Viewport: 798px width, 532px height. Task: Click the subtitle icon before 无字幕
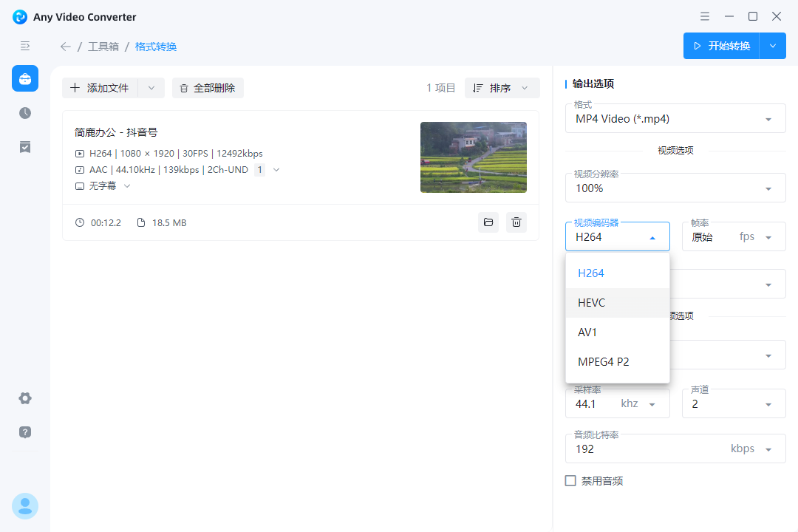[x=79, y=185]
